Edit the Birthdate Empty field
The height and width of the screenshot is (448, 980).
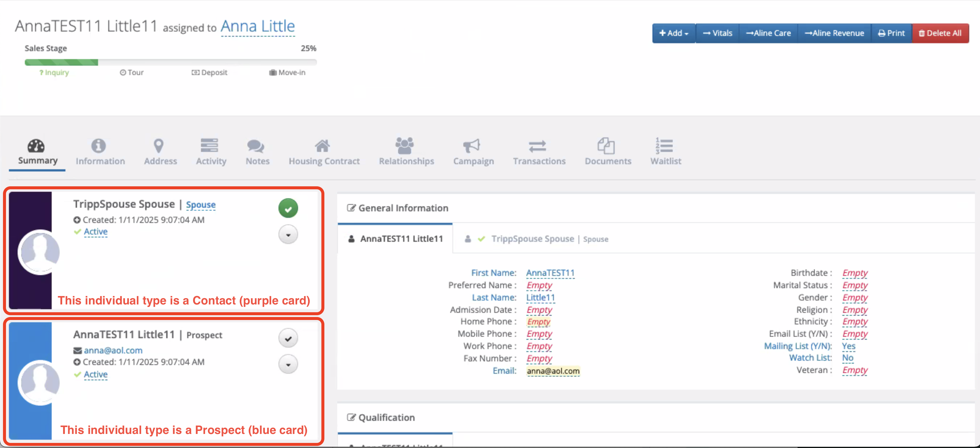(x=854, y=273)
